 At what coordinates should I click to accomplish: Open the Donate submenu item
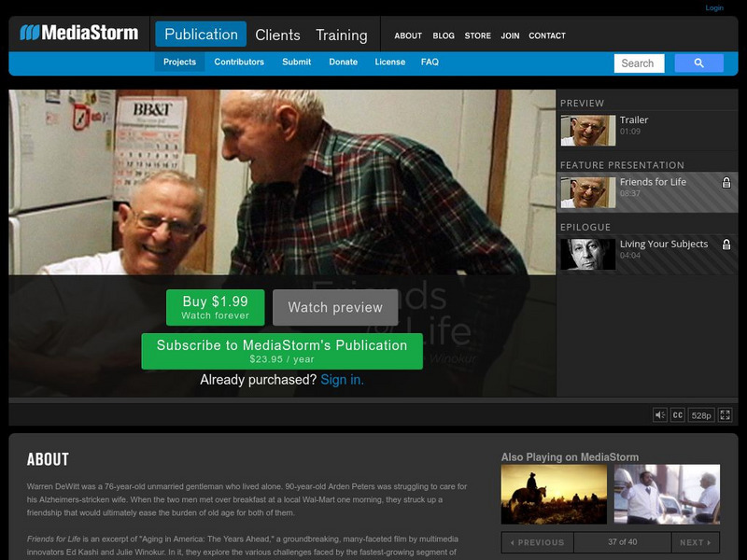(x=343, y=62)
